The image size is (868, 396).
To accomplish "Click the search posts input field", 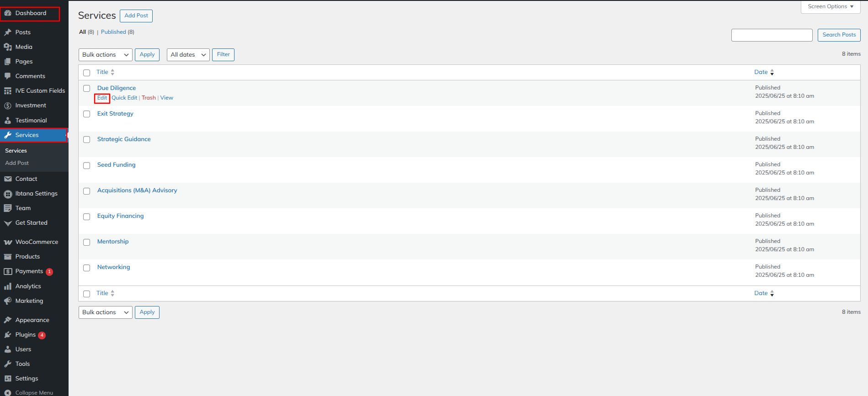I will (772, 35).
